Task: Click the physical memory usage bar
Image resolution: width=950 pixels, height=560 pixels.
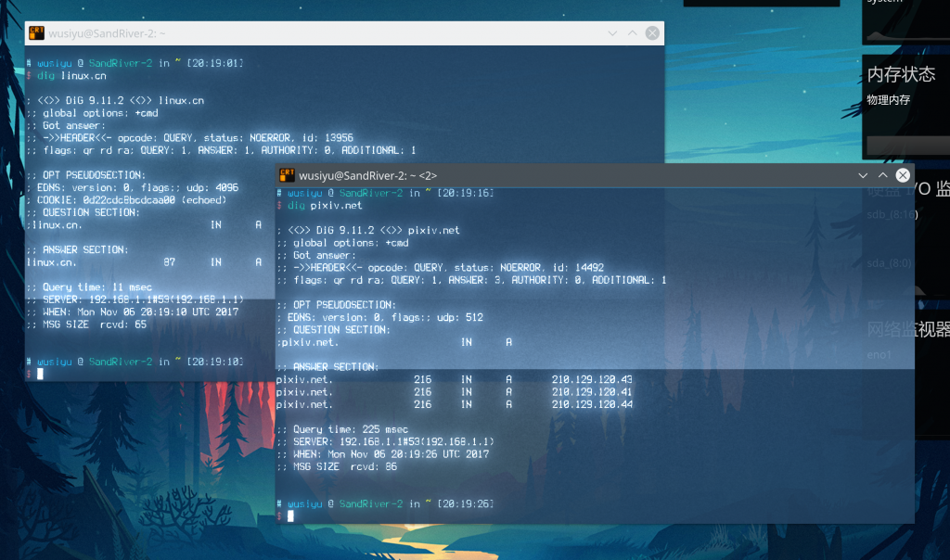Action: click(x=908, y=146)
